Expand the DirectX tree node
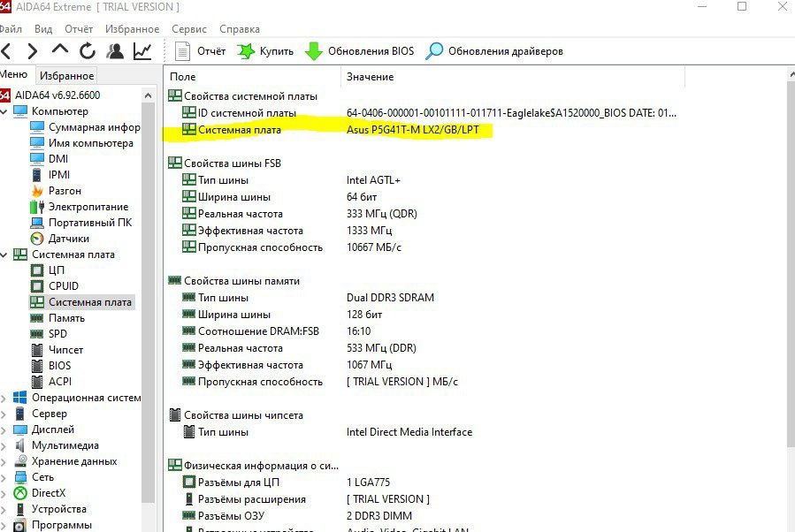This screenshot has width=795, height=532. coord(4,493)
